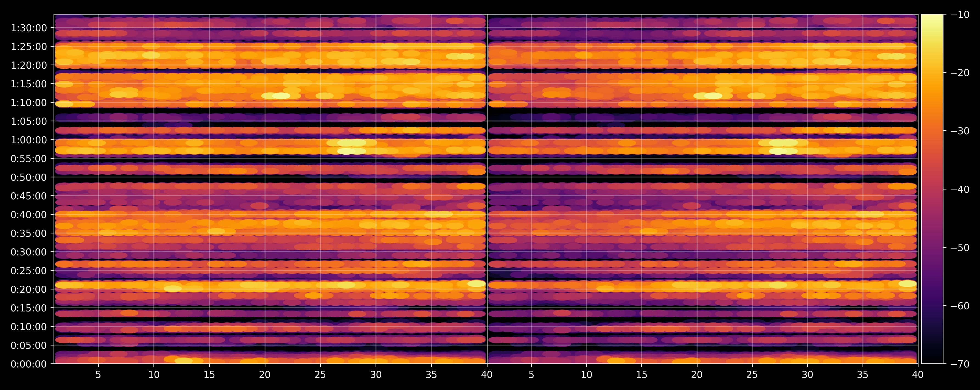Select the −20 colorbar label
Viewport: 980px width, 390px height.
tap(960, 73)
